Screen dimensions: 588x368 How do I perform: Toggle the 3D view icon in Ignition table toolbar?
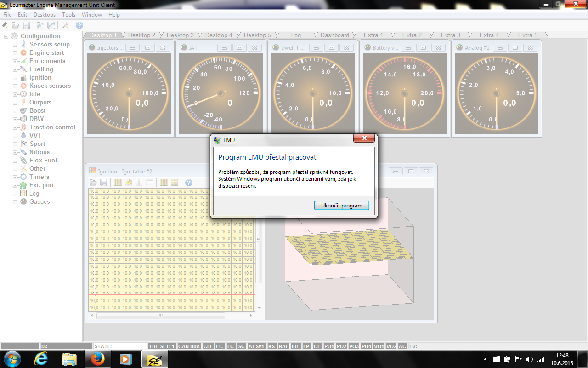tap(129, 183)
